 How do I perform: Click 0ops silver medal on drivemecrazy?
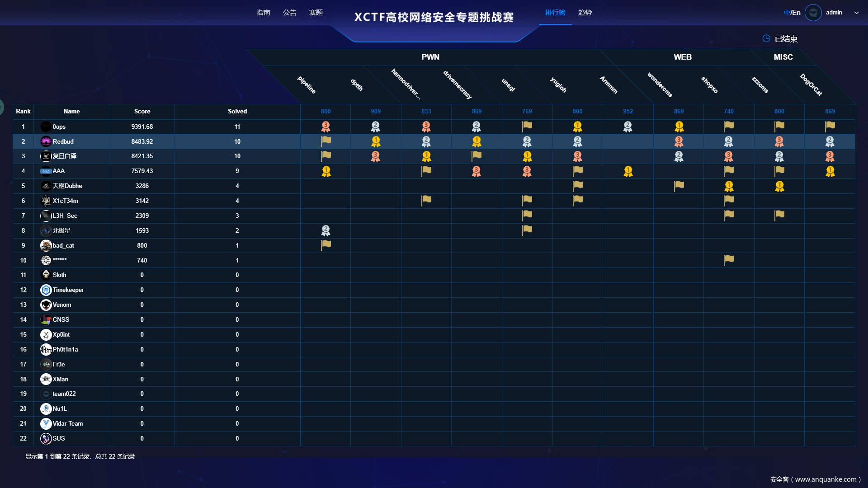click(x=476, y=127)
